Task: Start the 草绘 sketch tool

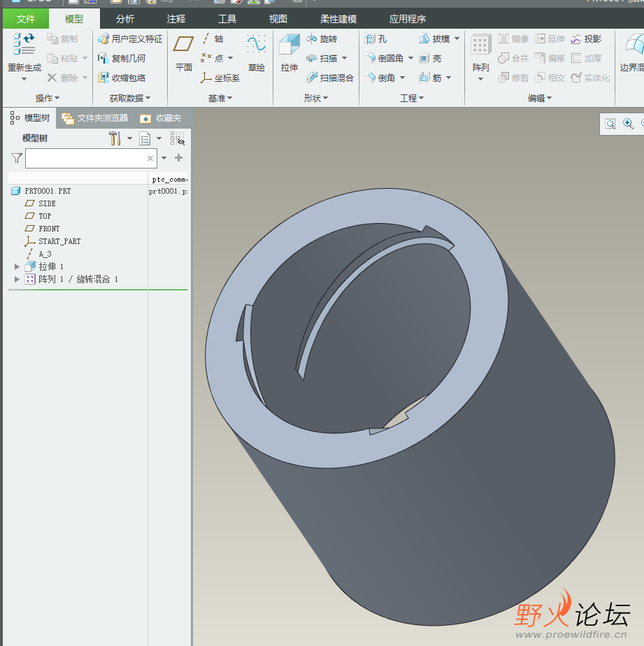Action: pos(257,52)
